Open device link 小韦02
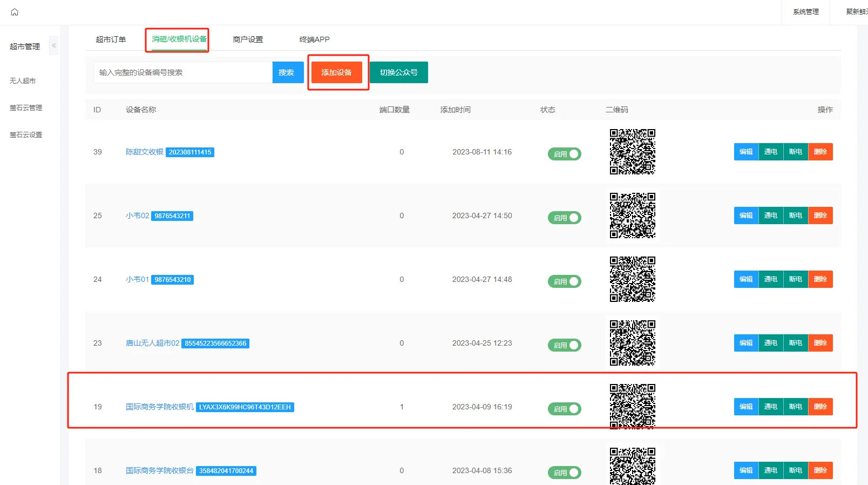Image resolution: width=868 pixels, height=485 pixels. pyautogui.click(x=138, y=215)
